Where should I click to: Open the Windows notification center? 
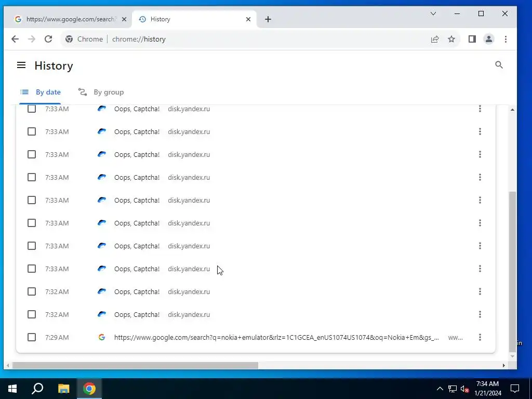coord(515,389)
